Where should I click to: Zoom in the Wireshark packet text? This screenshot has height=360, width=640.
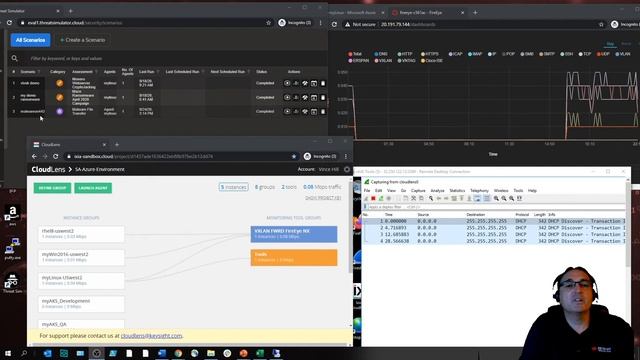pos(496,198)
